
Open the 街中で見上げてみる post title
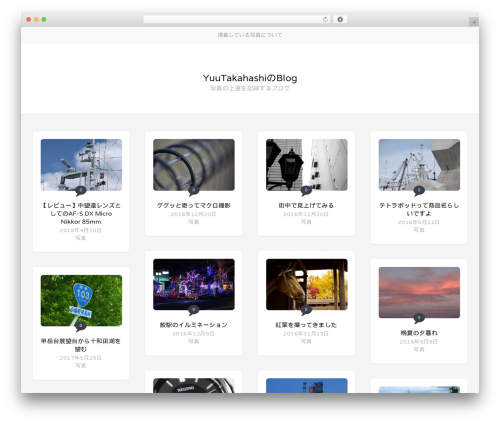point(306,205)
